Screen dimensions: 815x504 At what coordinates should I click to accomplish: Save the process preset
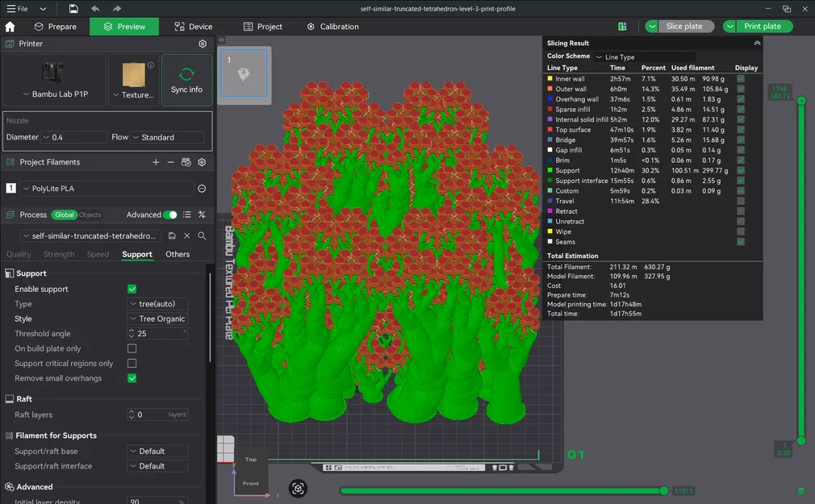point(172,236)
